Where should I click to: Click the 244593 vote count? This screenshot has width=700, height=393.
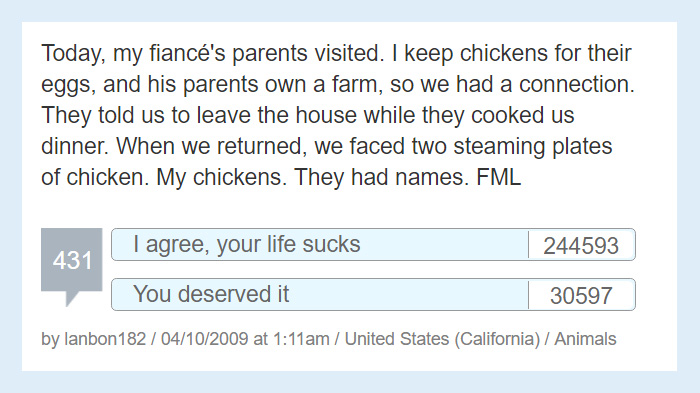click(581, 246)
